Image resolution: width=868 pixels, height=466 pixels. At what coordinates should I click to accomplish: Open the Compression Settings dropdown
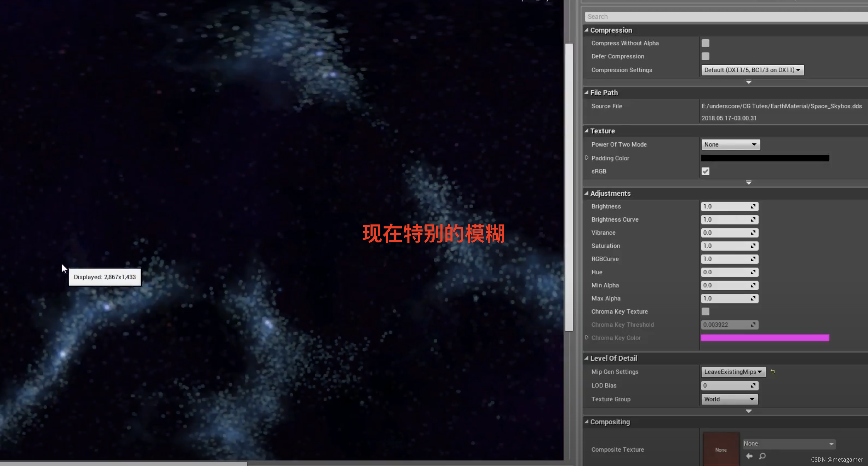pyautogui.click(x=752, y=70)
